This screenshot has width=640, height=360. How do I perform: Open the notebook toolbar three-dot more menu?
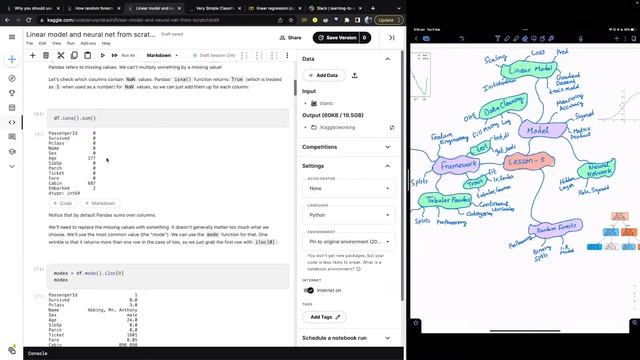(x=287, y=55)
